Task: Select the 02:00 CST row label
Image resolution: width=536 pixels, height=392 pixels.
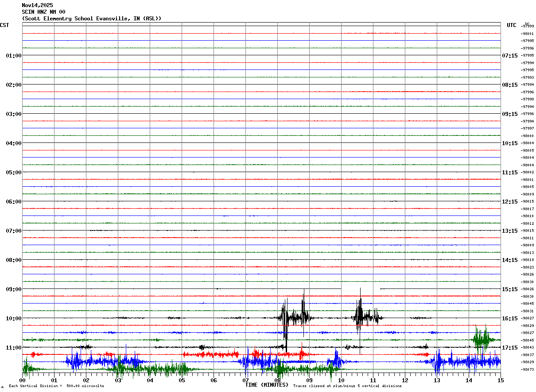Action: [x=13, y=85]
